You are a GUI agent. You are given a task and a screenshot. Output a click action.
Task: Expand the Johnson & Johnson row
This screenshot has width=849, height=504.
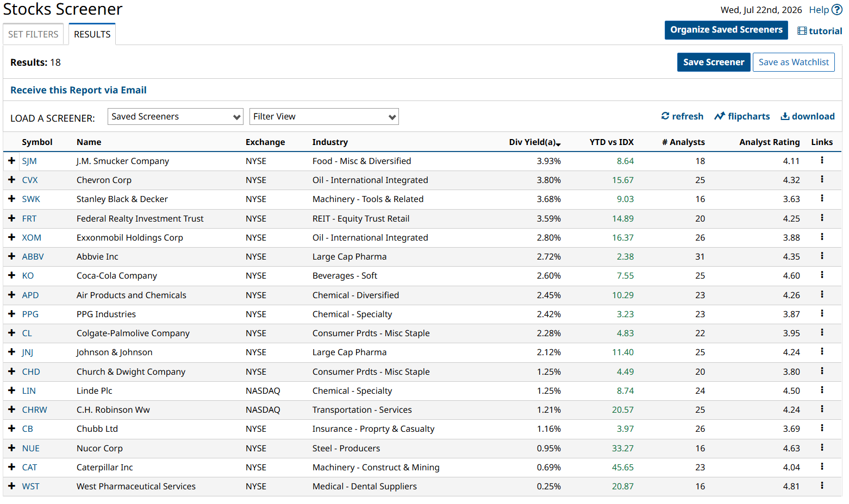(x=11, y=352)
